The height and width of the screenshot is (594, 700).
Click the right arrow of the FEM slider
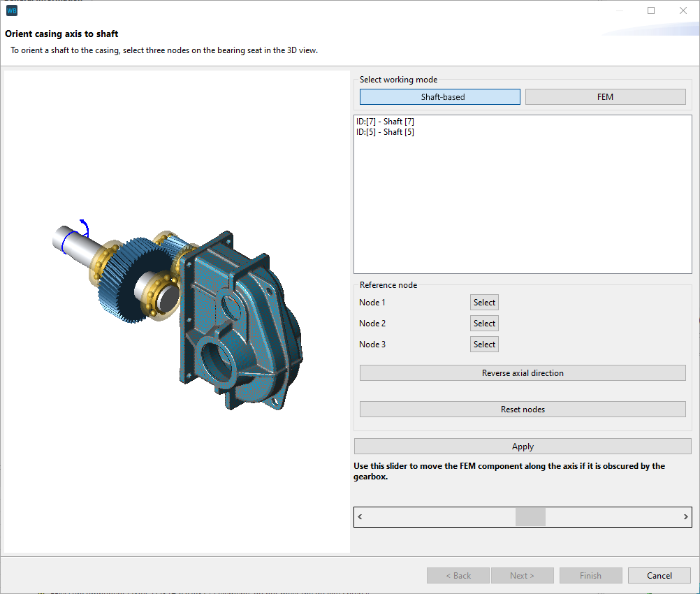(x=685, y=516)
